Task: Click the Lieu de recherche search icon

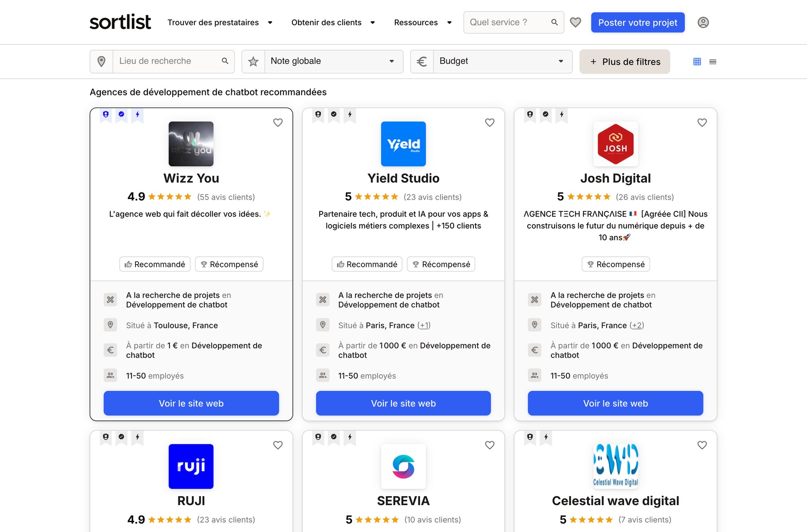Action: [225, 61]
